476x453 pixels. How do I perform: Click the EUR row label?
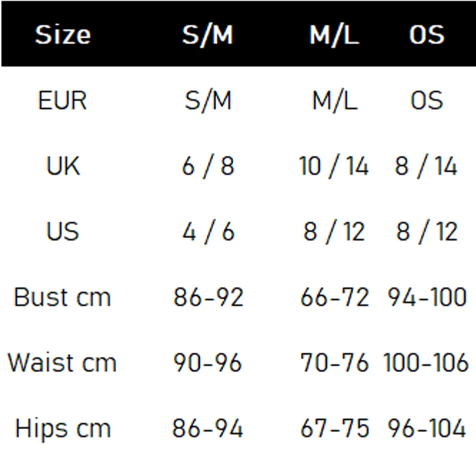pos(63,100)
